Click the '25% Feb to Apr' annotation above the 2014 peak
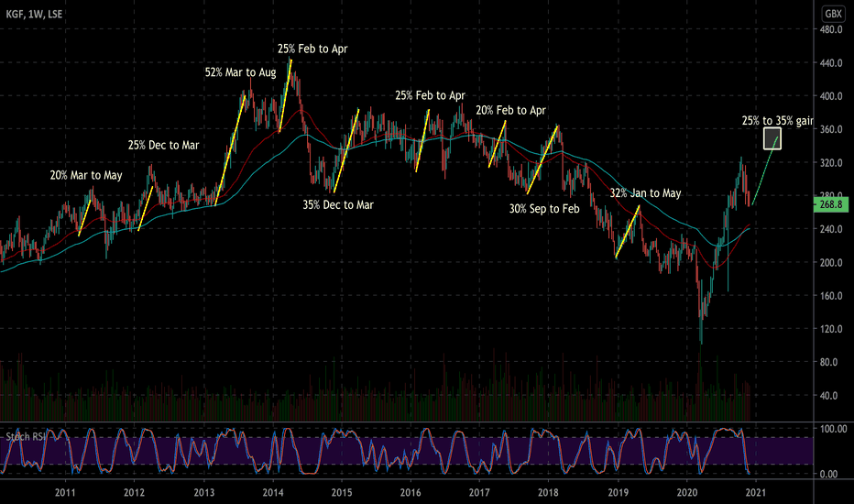 pos(312,49)
